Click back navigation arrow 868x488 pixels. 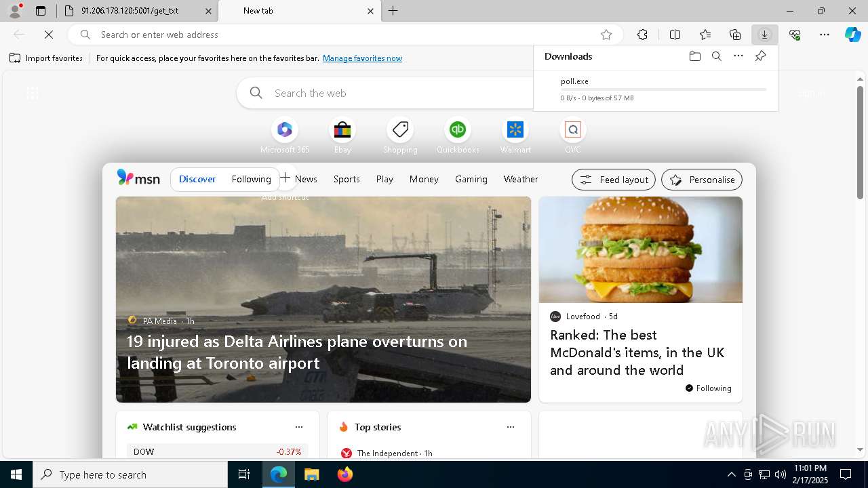19,35
